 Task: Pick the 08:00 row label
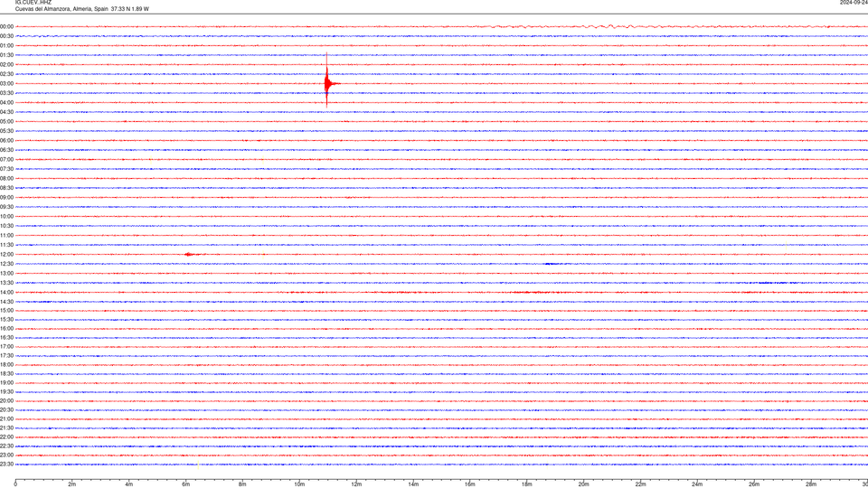point(6,178)
